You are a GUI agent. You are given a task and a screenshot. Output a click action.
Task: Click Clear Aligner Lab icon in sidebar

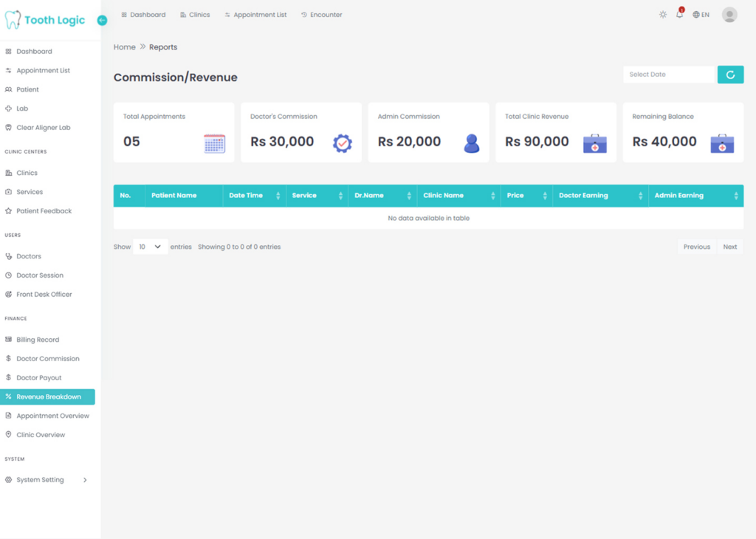tap(8, 128)
